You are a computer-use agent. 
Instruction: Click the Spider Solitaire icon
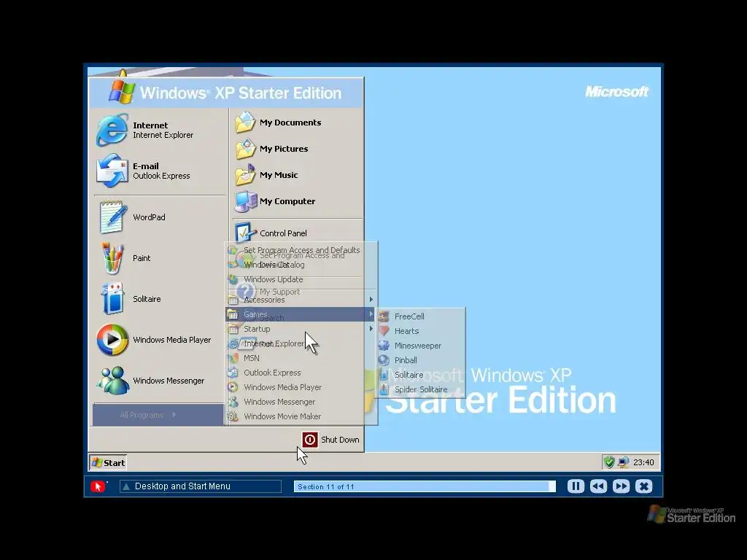[x=384, y=389]
